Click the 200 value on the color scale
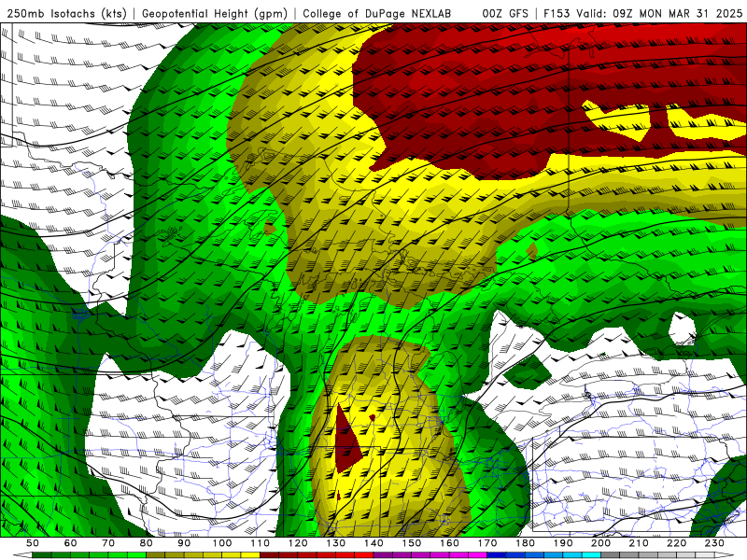Screen dimensions: 747x560 (x=601, y=543)
